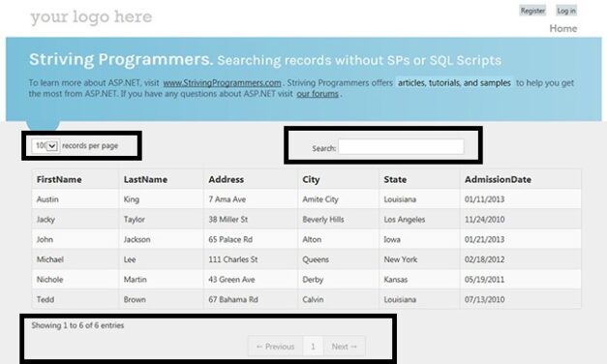Click 'Showing 1 to 6 of 6 entries' text
The height and width of the screenshot is (364, 607).
click(x=77, y=325)
